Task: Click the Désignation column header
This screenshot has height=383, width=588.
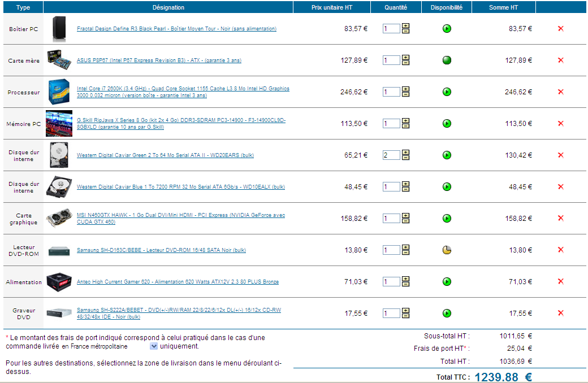Action: click(168, 7)
